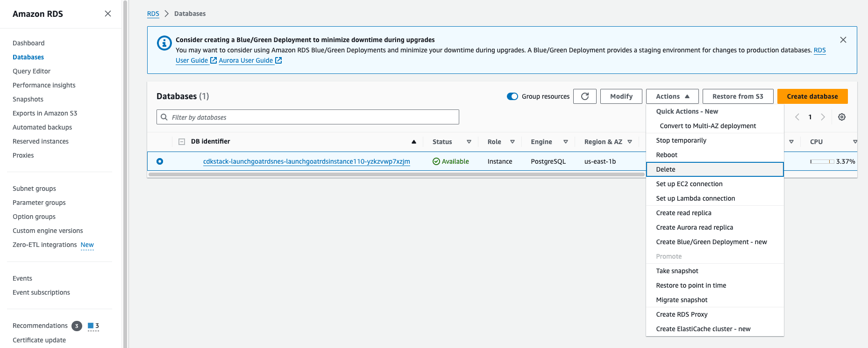The image size is (868, 348).
Task: Open Snapshots in the sidebar
Action: 28,99
